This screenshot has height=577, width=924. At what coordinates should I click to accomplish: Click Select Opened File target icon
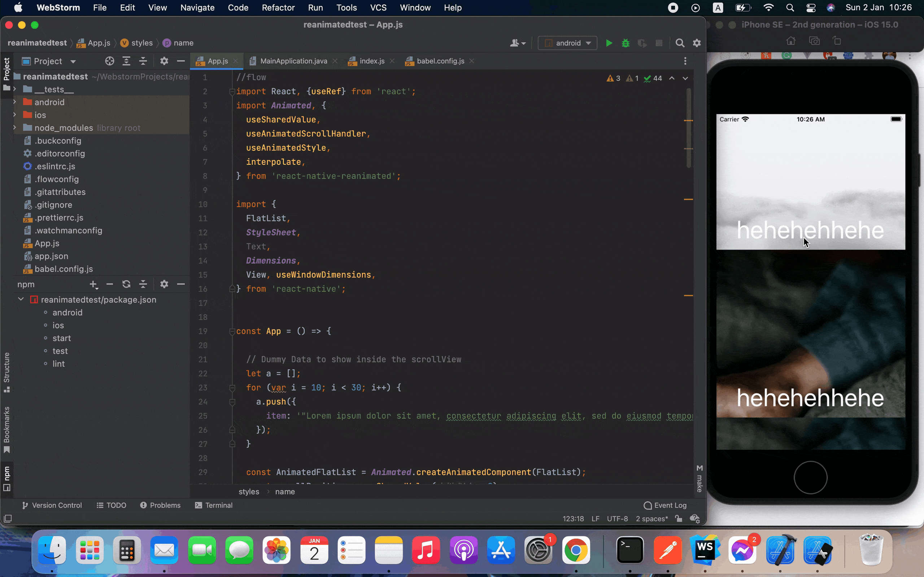pos(110,61)
